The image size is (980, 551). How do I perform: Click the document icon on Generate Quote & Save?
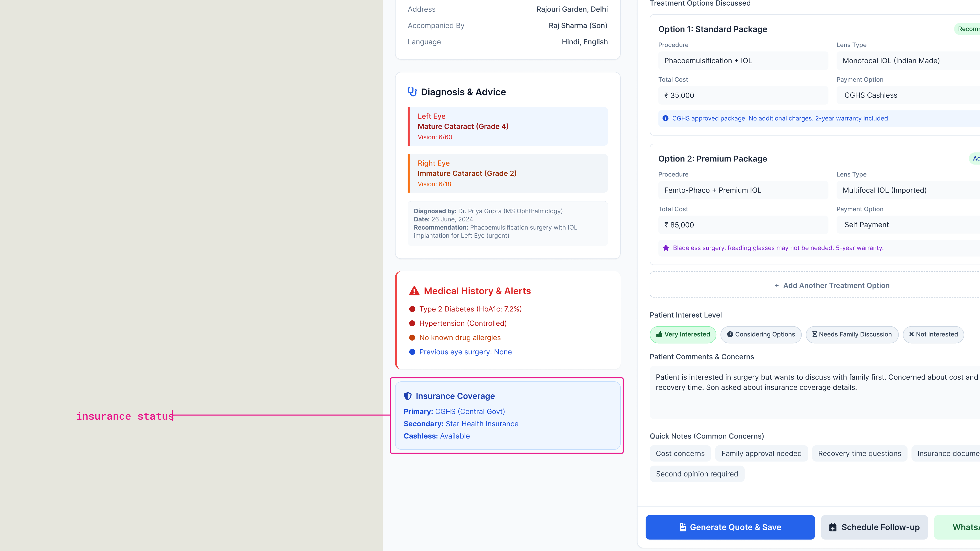click(682, 528)
